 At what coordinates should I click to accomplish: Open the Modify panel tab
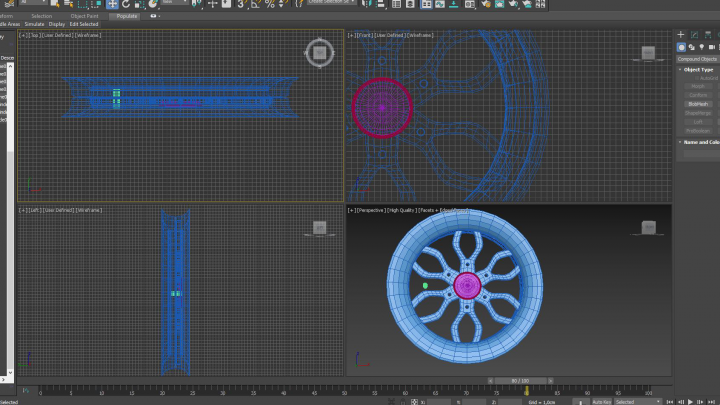click(694, 35)
